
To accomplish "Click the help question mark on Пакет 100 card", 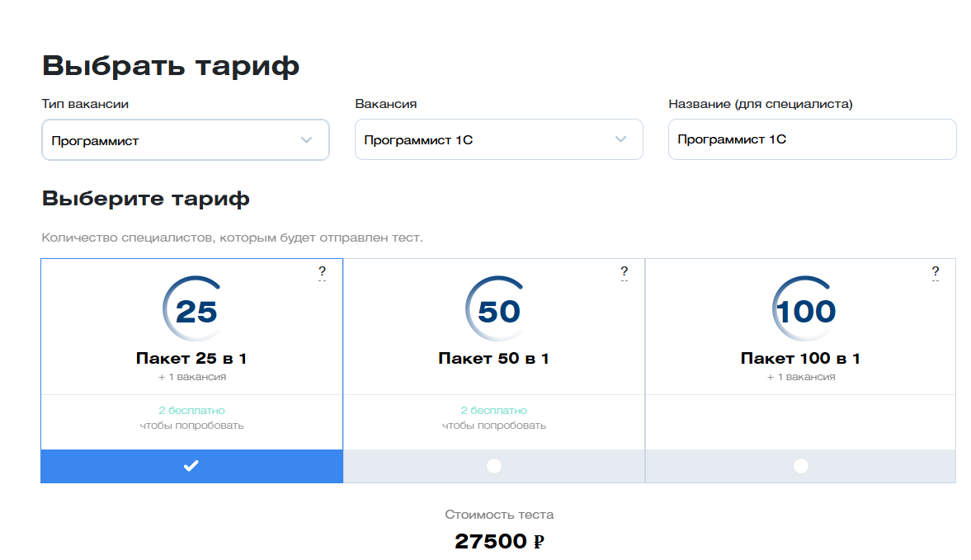I will (935, 271).
